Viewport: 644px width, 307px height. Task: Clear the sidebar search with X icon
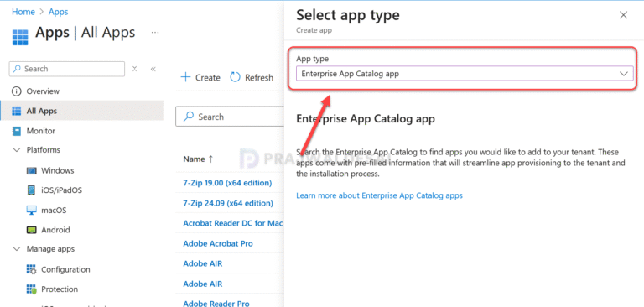(134, 69)
